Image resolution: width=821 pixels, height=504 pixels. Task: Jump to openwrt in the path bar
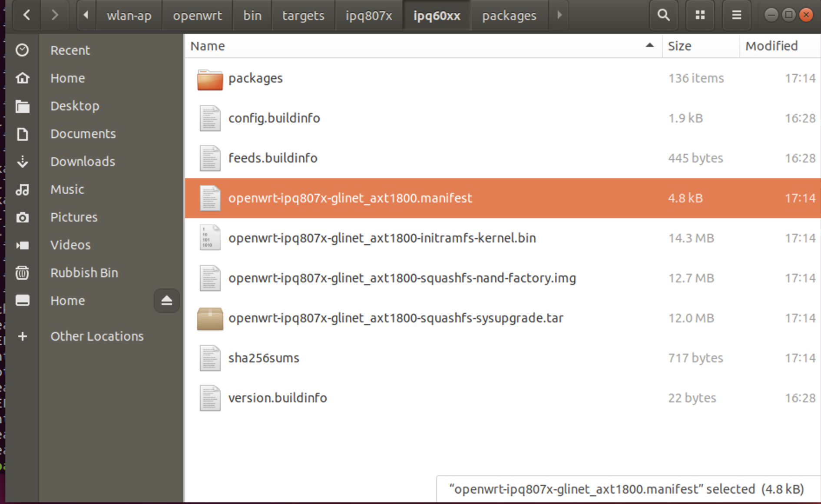click(x=198, y=15)
